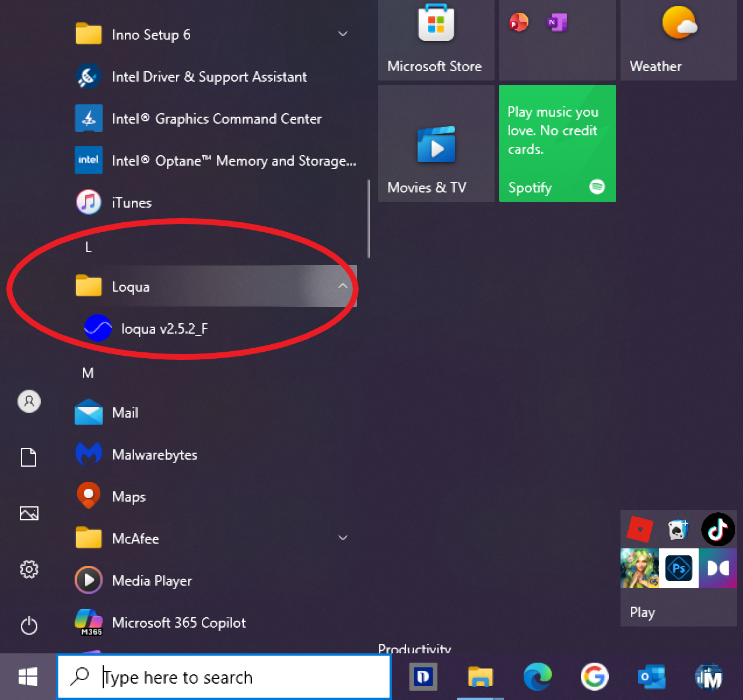
Task: Open the Mail app
Action: click(x=215, y=412)
